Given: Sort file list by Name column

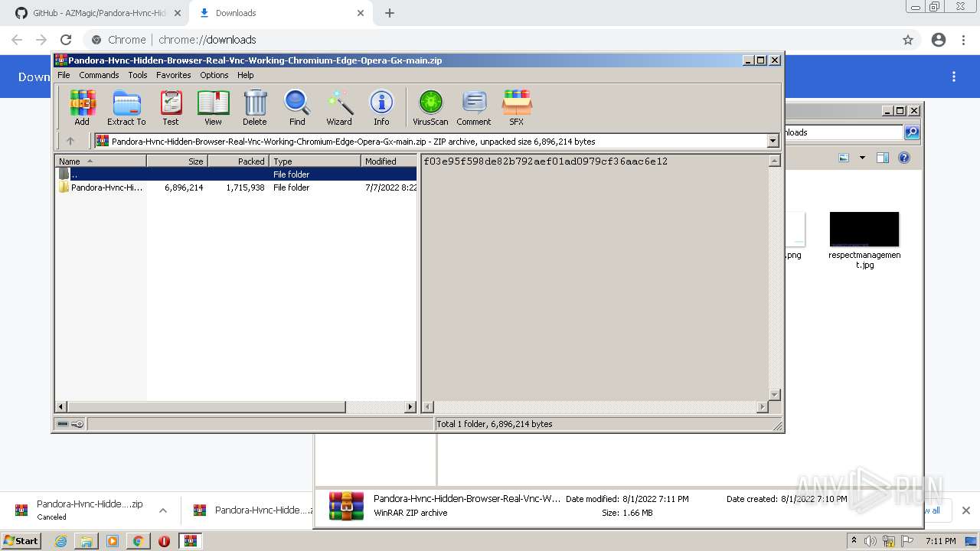Looking at the screenshot, I should point(100,161).
